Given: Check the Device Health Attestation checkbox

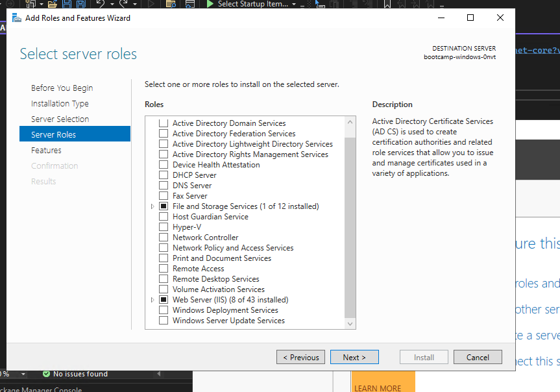Looking at the screenshot, I should 164,165.
